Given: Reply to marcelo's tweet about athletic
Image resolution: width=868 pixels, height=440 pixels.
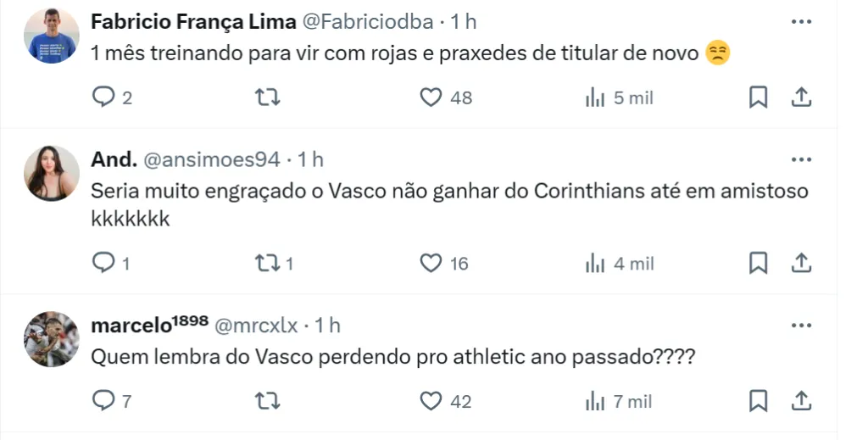Looking at the screenshot, I should click(103, 400).
